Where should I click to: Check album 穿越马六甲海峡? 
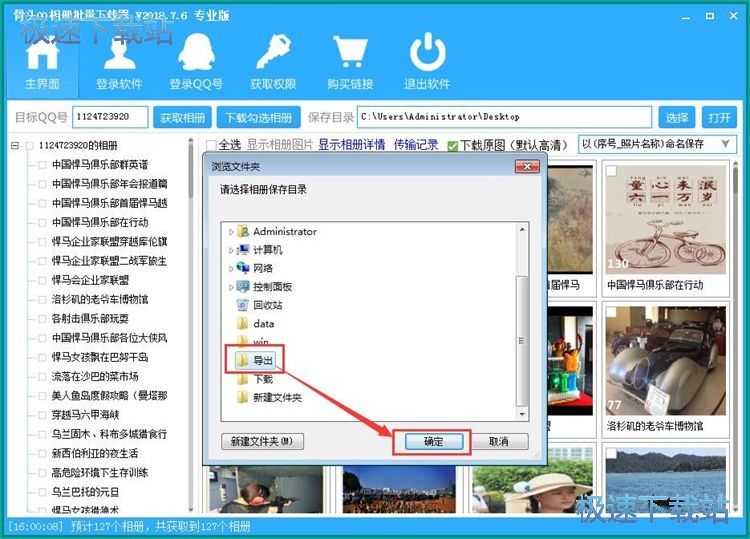(42, 415)
